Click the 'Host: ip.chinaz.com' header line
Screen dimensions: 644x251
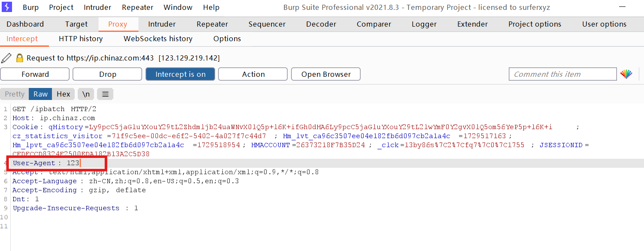coord(54,118)
